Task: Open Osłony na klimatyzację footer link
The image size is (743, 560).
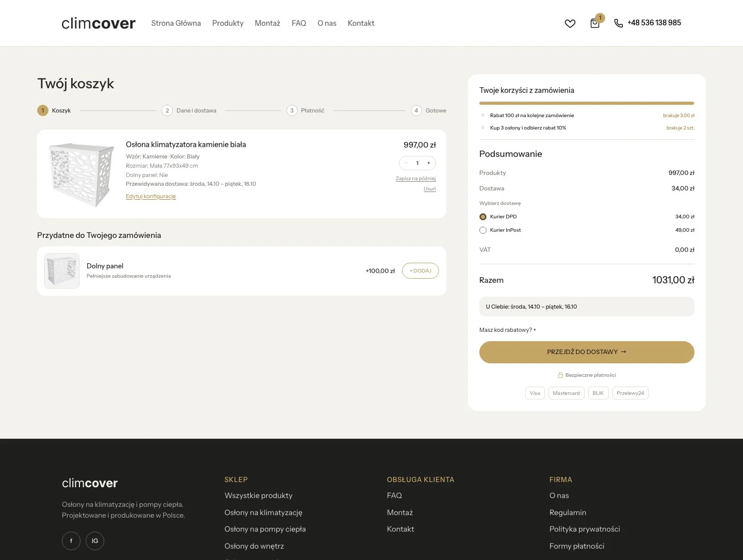Action: coord(263,513)
